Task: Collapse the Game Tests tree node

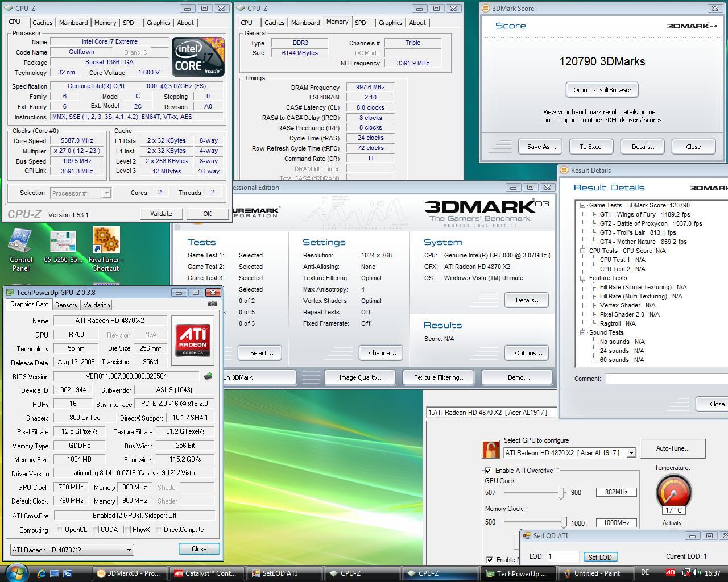Action: point(583,205)
